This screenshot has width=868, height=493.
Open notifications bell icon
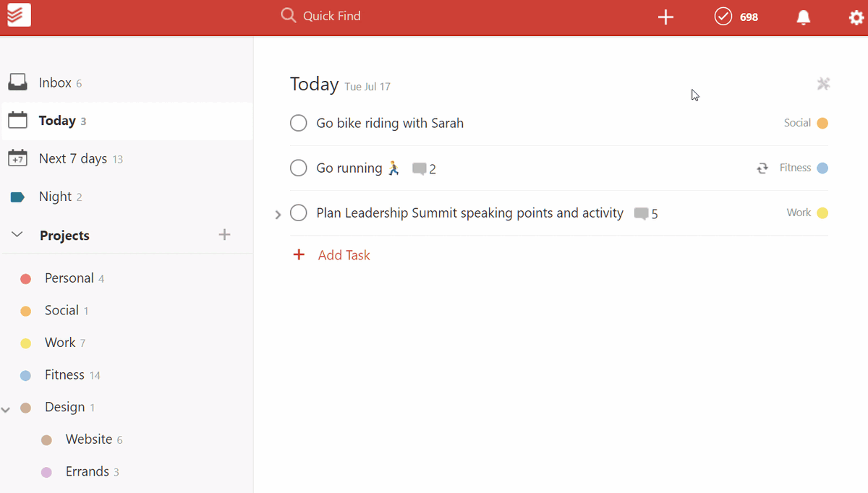click(x=803, y=17)
